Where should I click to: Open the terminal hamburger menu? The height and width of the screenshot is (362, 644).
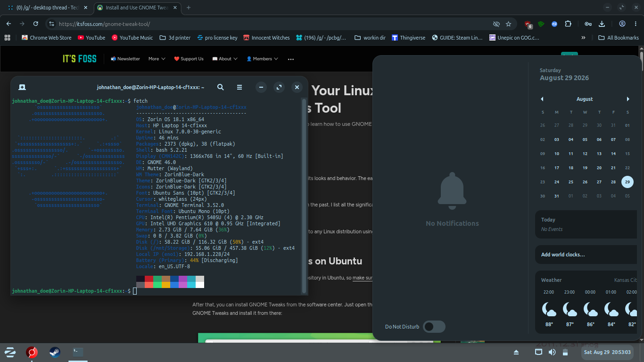click(x=239, y=87)
